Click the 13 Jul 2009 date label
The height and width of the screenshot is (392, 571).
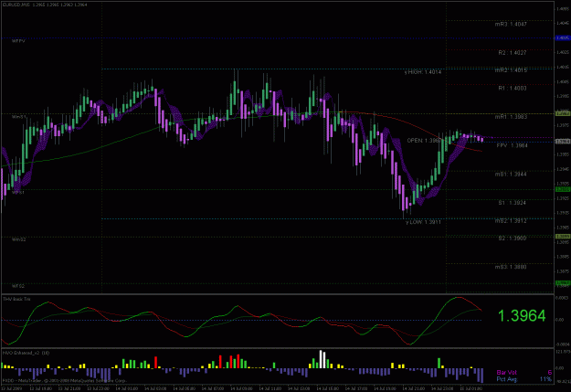(x=11, y=388)
